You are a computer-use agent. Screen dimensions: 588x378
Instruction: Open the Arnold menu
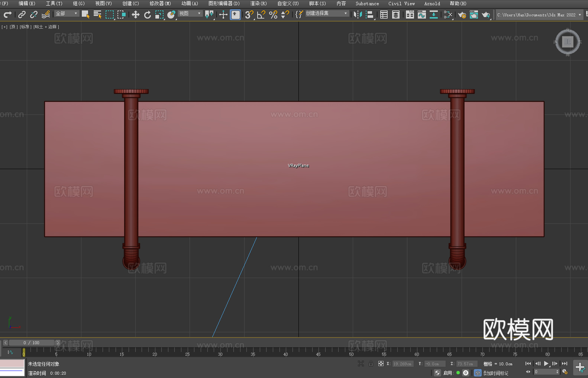432,3
